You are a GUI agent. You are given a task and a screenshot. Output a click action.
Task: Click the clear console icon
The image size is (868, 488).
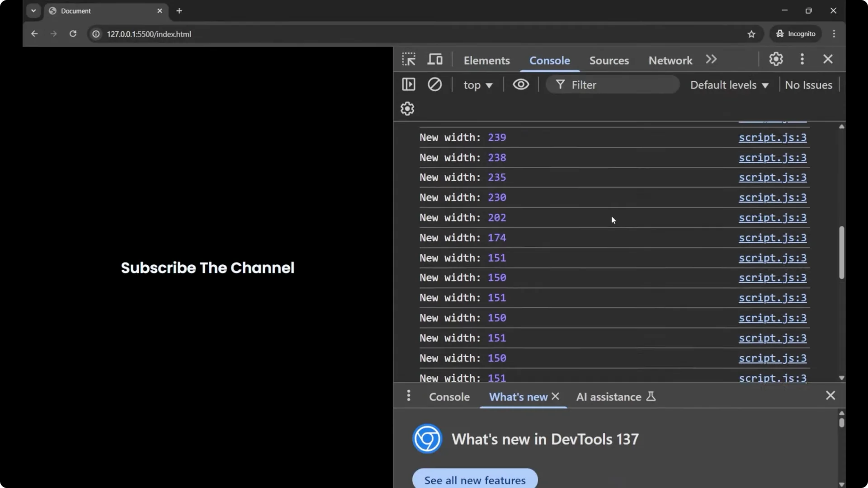pos(434,84)
